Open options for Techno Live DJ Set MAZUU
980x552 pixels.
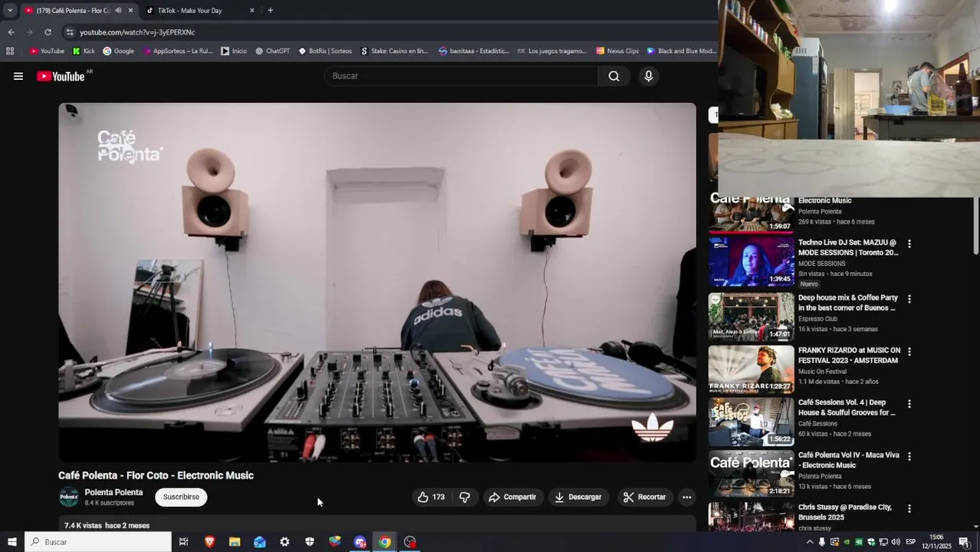(x=909, y=244)
